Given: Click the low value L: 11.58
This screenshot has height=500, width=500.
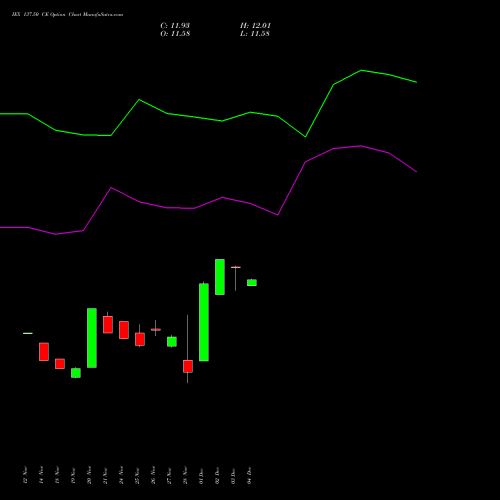Looking at the screenshot, I should coord(255,34).
